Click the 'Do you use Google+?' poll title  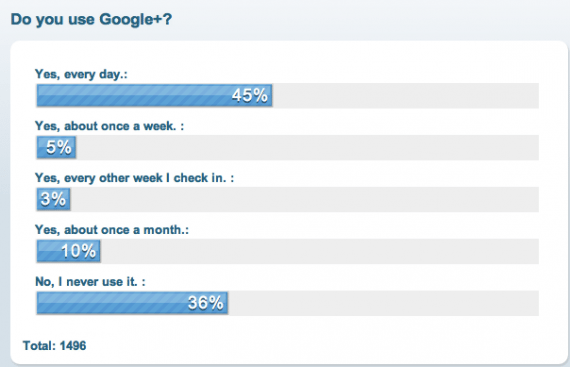(91, 19)
